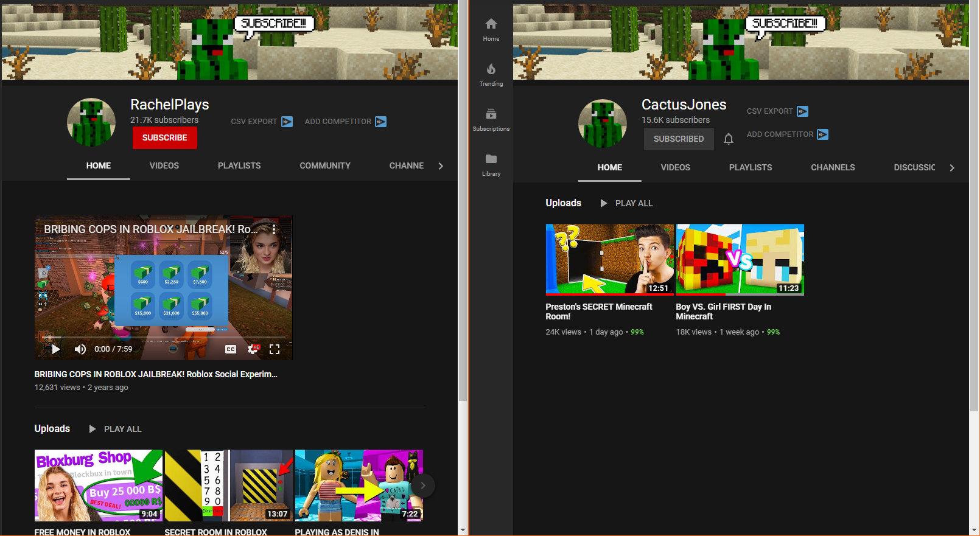This screenshot has width=980, height=536.
Task: Click FREE MONEY IN ROBLOX video title
Action: [x=82, y=532]
